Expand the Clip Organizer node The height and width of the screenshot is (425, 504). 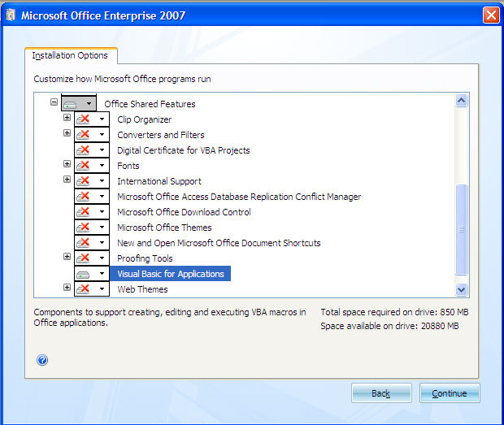67,118
